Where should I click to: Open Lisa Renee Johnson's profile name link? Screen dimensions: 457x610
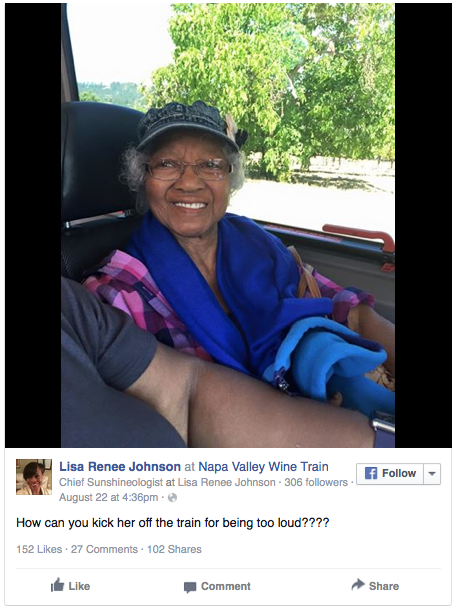tap(120, 466)
